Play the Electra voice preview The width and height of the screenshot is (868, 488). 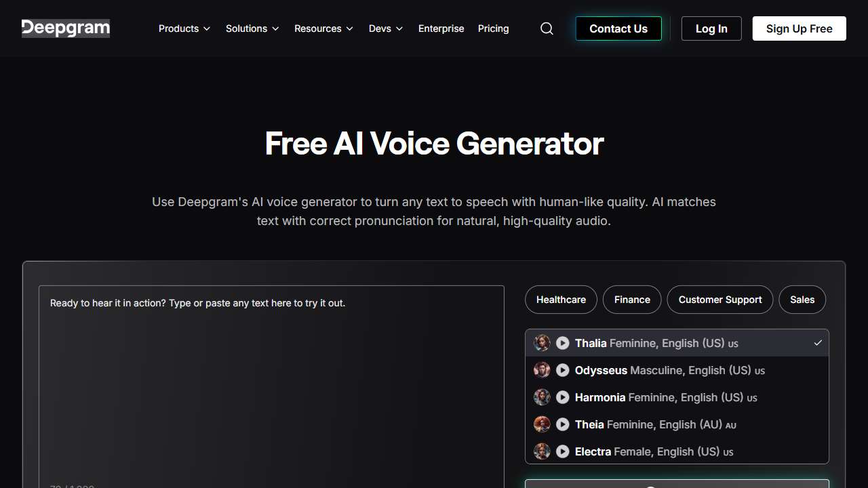point(562,451)
